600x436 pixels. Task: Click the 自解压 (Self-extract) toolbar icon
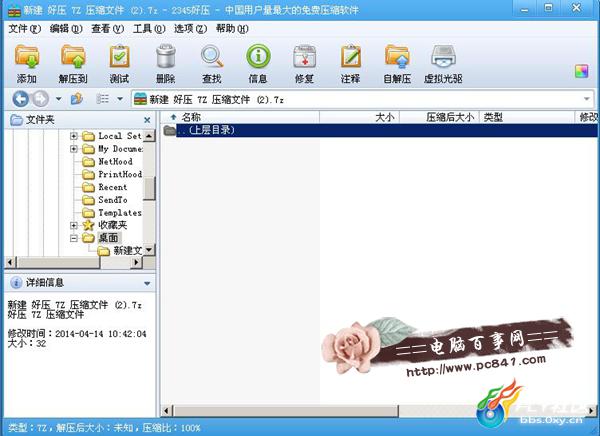[x=397, y=57]
